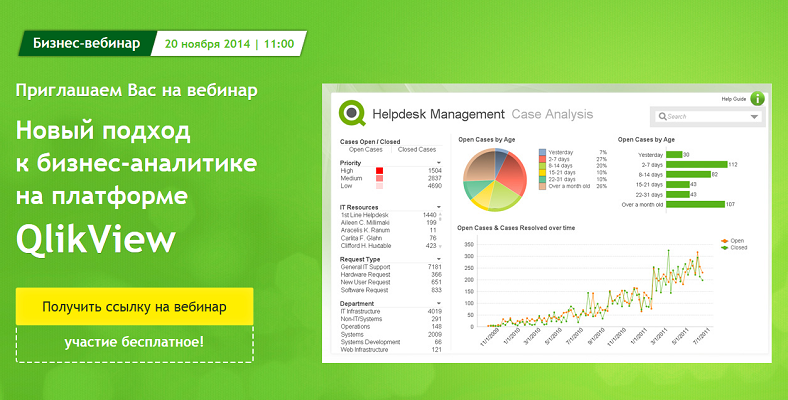
Task: Select Non-IT/Systems department
Action: [391, 319]
